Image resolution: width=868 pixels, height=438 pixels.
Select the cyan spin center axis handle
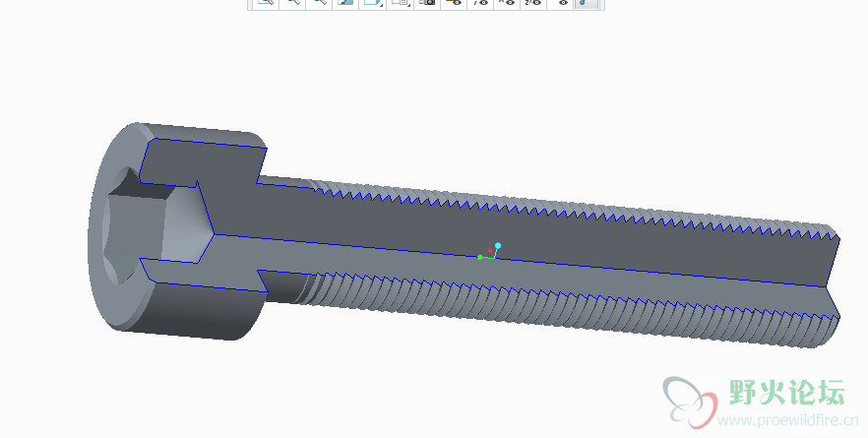pos(498,245)
